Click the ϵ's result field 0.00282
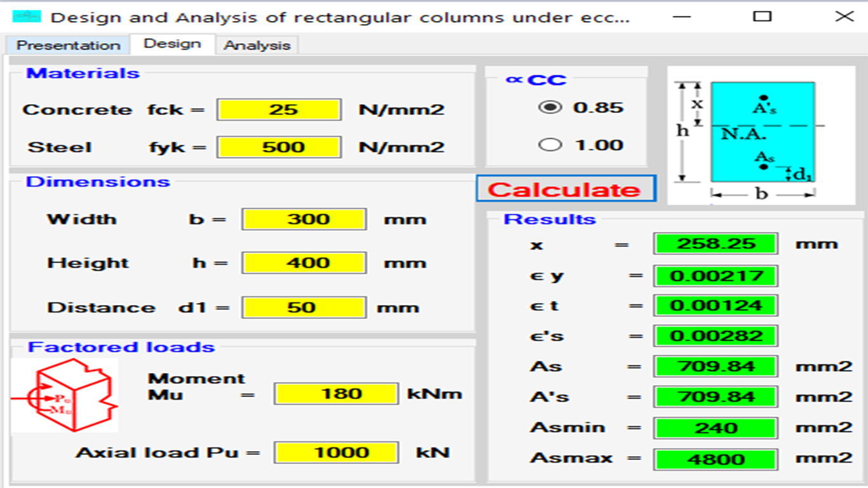The height and width of the screenshot is (488, 868). pos(715,336)
